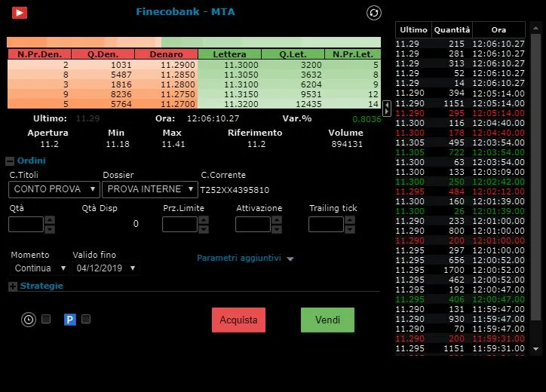The height and width of the screenshot is (392, 546).
Task: Decrease Attivazione with down arrow
Action: coord(277,229)
